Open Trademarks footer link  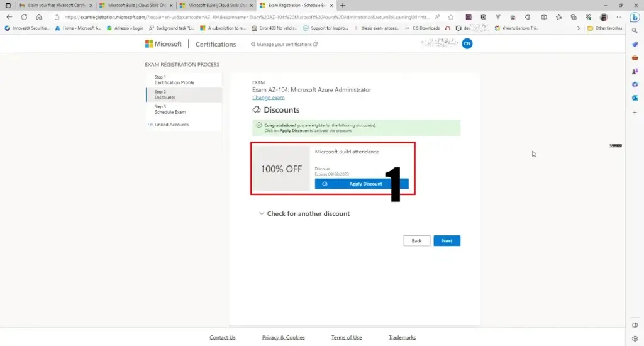tap(402, 337)
